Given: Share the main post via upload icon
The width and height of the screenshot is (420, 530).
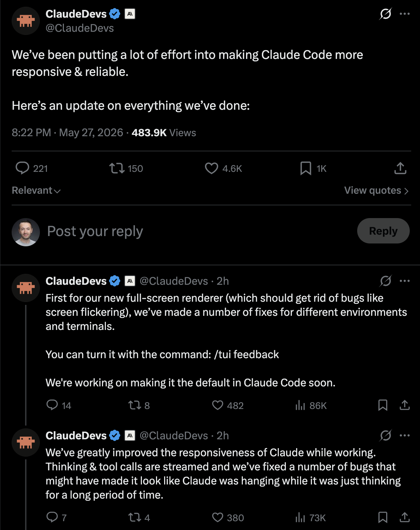Looking at the screenshot, I should tap(400, 168).
